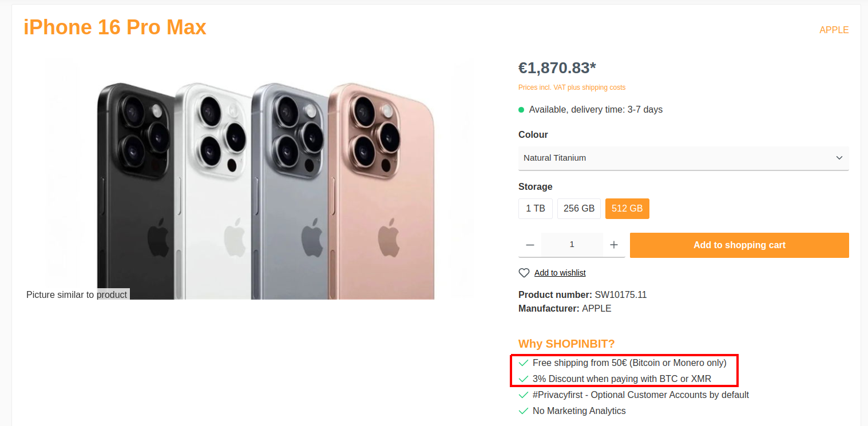Viewport: 868px width, 426px height.
Task: Open the APPLE brand link at top right
Action: coord(834,30)
